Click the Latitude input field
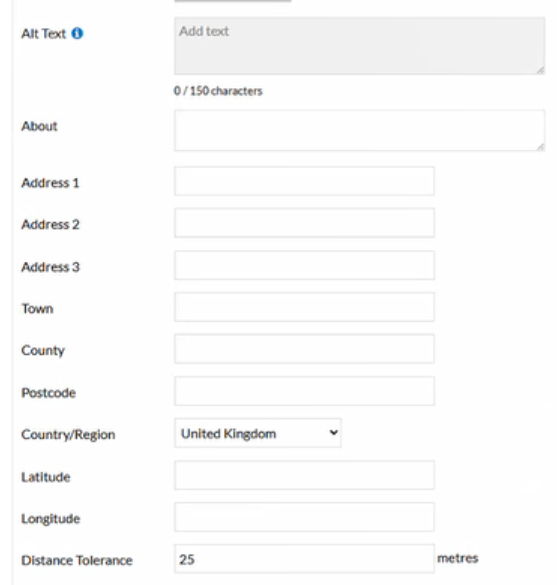The height and width of the screenshot is (585, 557). point(304,475)
